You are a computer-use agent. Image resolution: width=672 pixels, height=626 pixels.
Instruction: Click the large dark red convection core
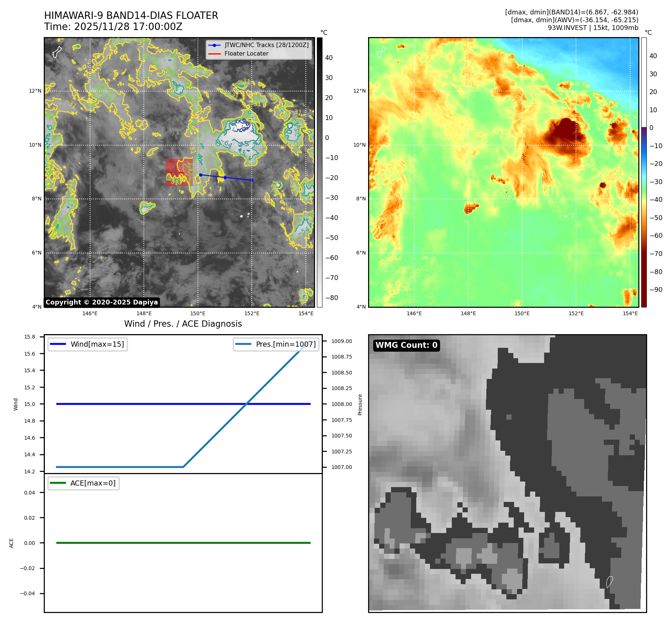[x=565, y=133]
